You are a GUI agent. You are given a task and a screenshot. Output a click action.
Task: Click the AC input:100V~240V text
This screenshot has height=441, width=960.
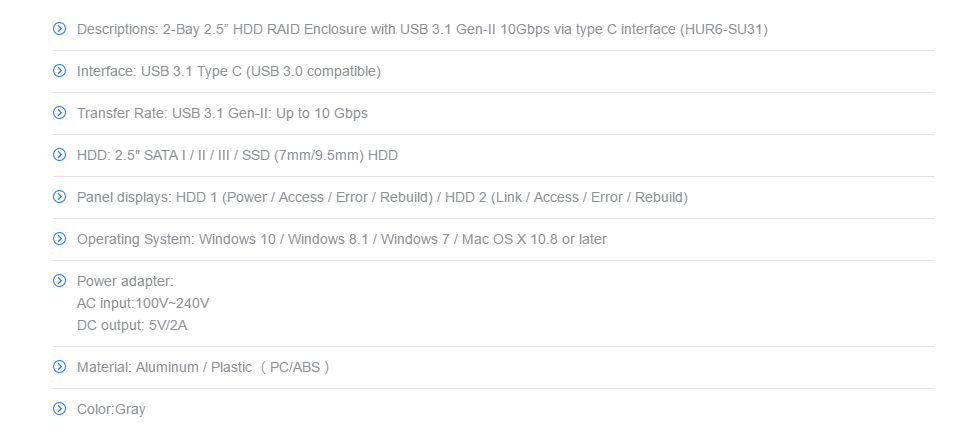pyautogui.click(x=143, y=304)
